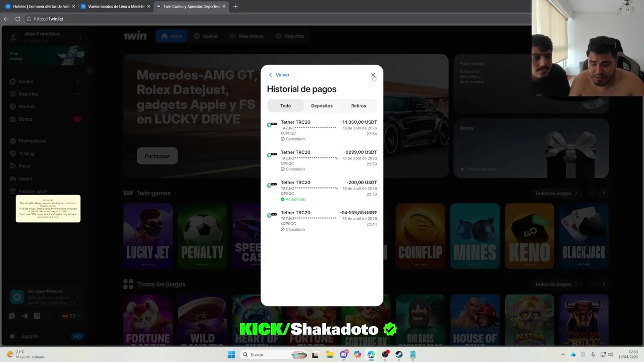Viewport: 644px width, 362px height.
Task: Expand the Casino sidebar section
Action: [77, 81]
